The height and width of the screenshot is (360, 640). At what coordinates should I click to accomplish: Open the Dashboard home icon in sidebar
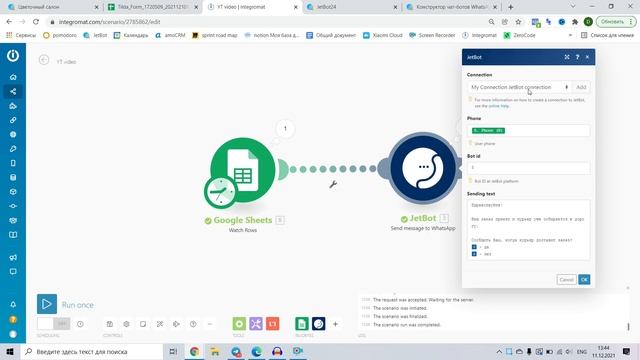pos(13,77)
